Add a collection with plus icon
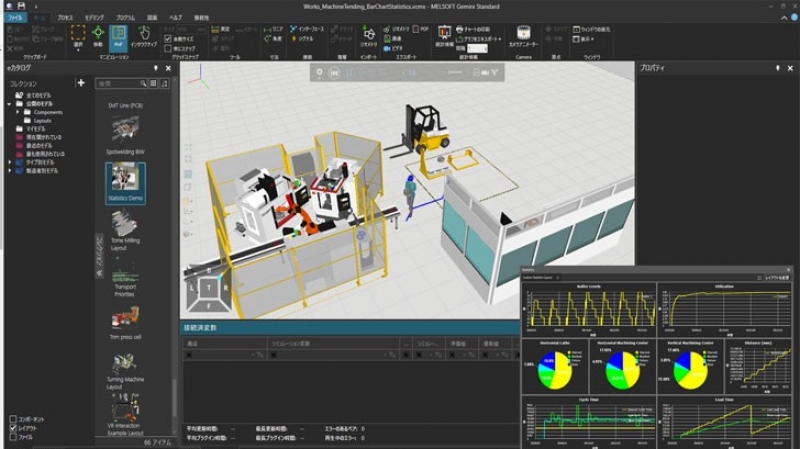 (81, 83)
